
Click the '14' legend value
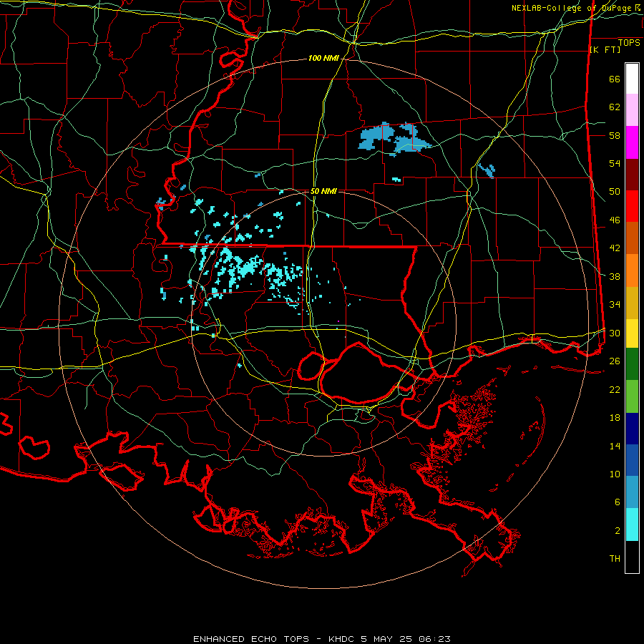click(x=615, y=446)
